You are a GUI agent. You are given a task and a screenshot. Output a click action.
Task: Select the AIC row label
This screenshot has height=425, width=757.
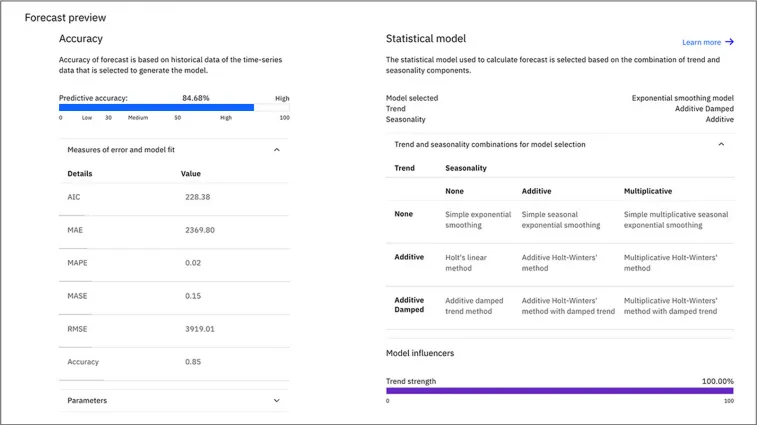click(74, 197)
